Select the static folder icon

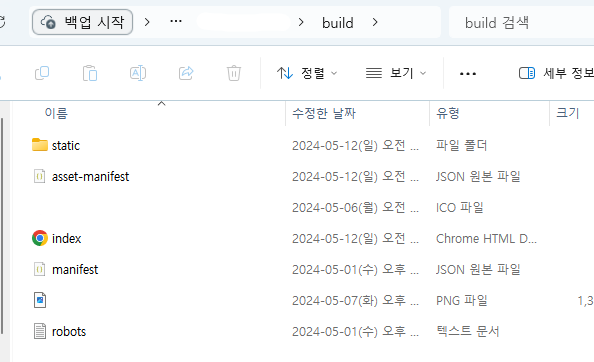(40, 145)
